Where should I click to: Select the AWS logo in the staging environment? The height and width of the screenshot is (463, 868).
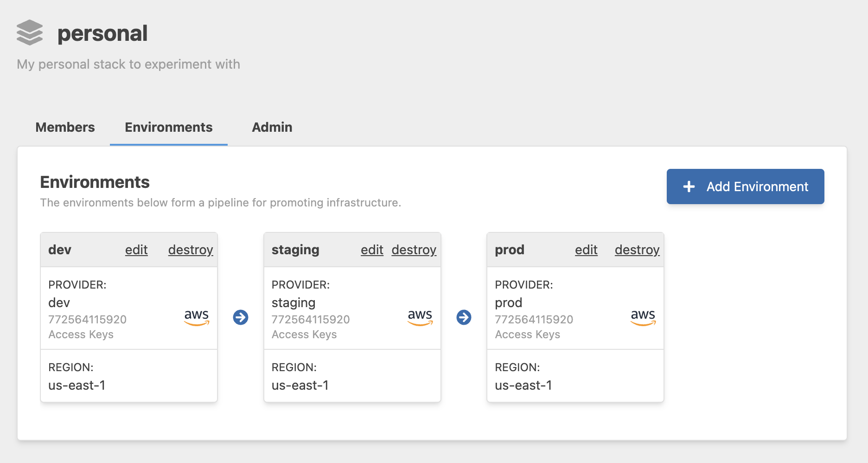(420, 317)
